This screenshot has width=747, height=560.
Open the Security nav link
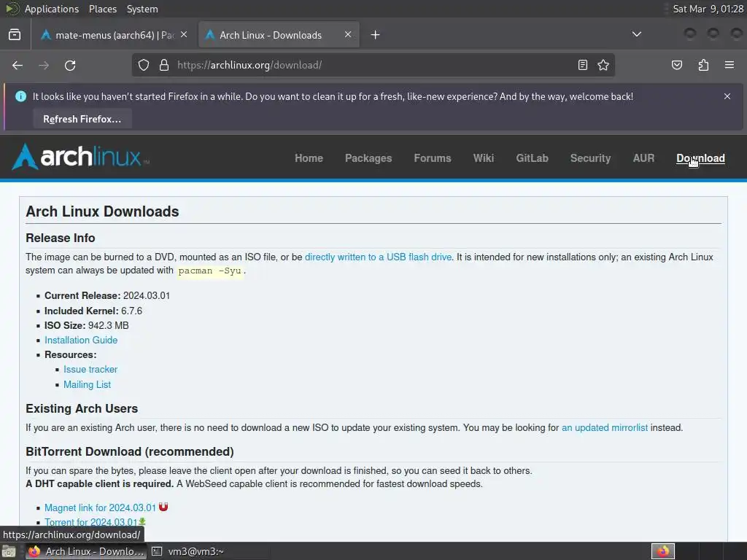[x=590, y=158]
